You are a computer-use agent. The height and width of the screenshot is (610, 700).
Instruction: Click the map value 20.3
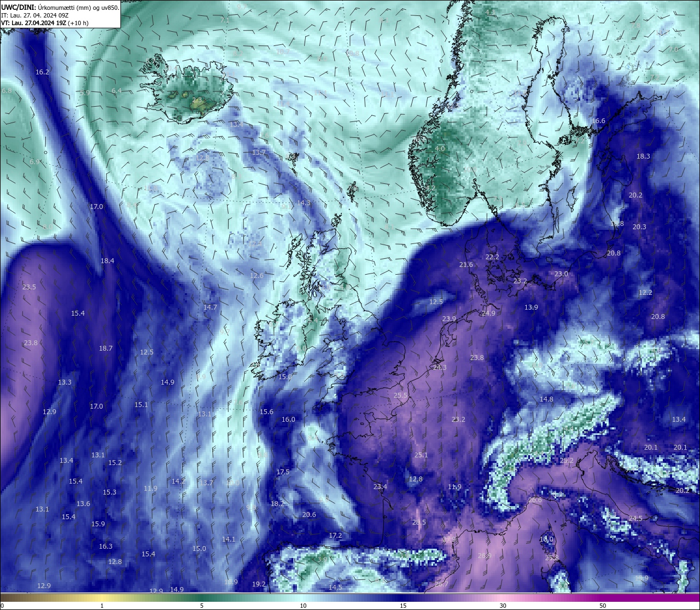(x=639, y=227)
